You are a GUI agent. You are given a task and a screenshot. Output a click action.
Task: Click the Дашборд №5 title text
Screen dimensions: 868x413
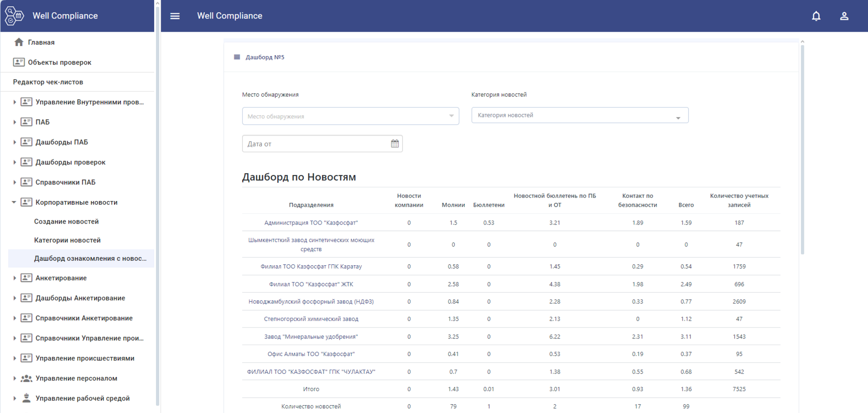pyautogui.click(x=265, y=57)
